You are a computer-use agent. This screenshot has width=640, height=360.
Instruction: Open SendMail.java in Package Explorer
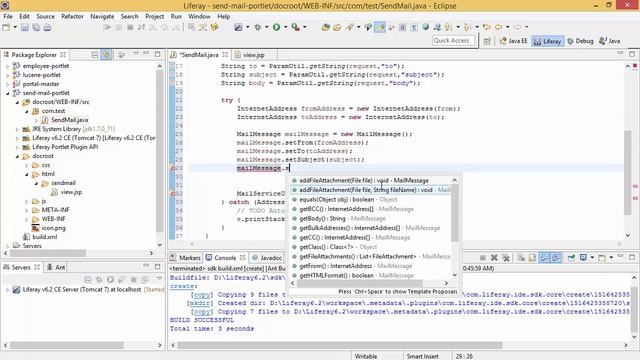click(69, 120)
